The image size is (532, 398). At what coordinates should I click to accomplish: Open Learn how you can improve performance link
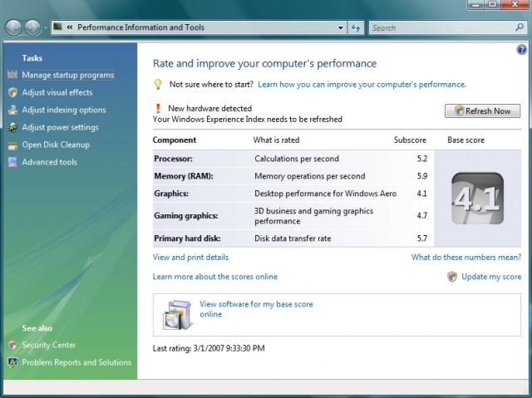point(362,85)
